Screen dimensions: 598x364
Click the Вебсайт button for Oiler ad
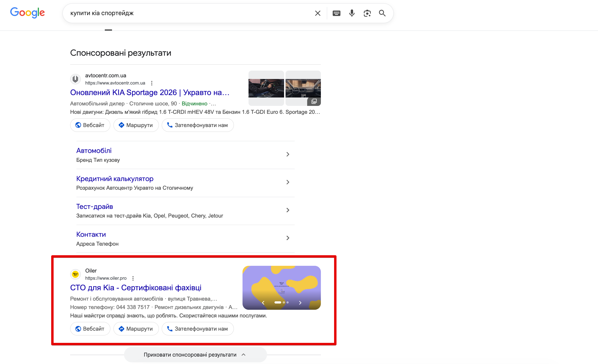click(90, 329)
